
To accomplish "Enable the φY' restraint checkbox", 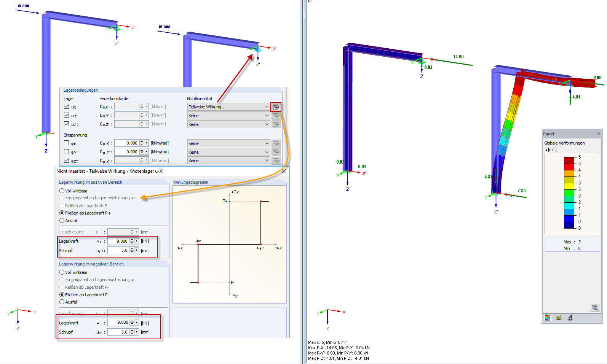I will [67, 152].
